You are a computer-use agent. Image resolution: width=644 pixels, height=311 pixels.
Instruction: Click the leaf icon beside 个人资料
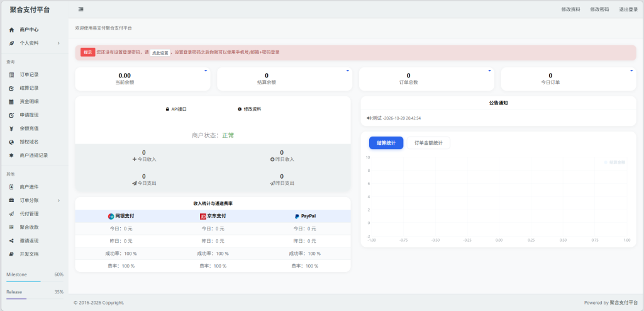[x=11, y=43]
